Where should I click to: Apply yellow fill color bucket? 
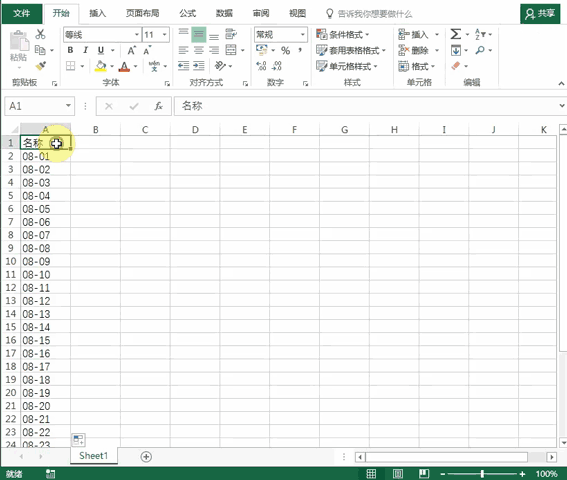(x=101, y=66)
